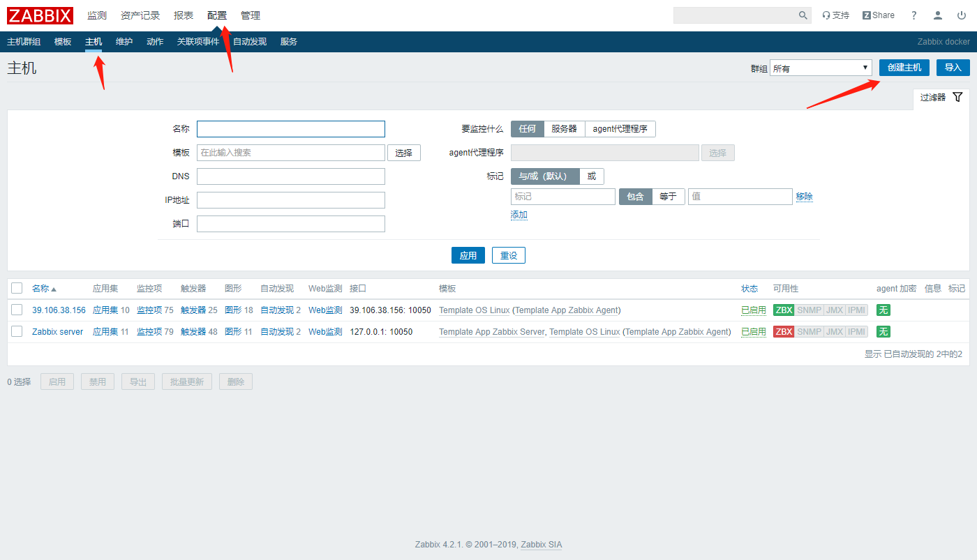Click the ZABBIX logo
Viewport: 977px width, 560px height.
(40, 15)
